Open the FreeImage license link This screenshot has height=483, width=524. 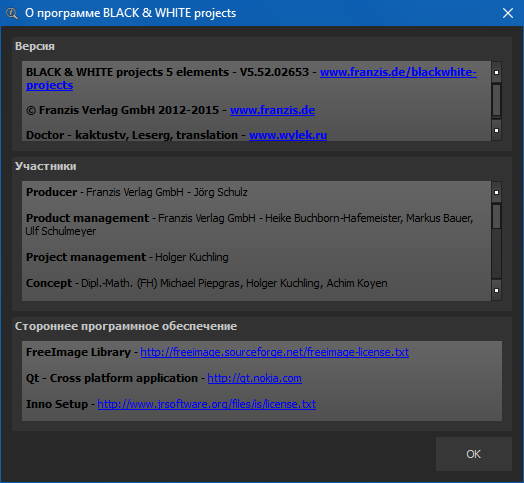point(274,352)
